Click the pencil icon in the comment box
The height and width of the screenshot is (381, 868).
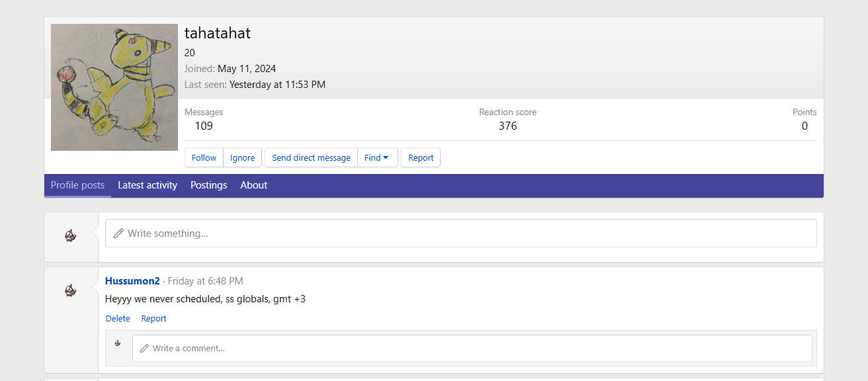point(144,348)
